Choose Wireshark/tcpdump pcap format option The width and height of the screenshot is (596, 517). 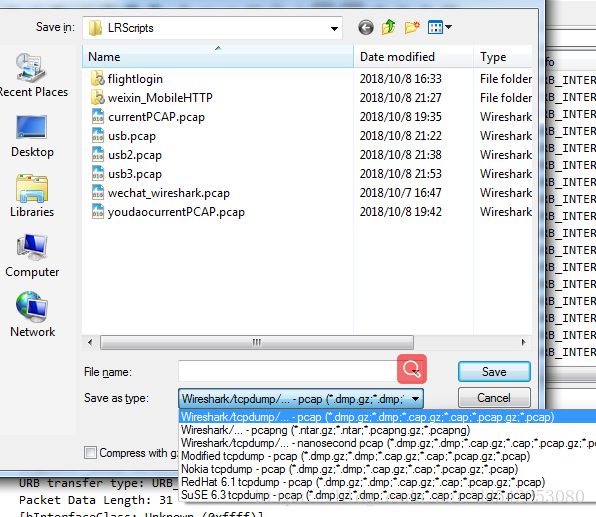pyautogui.click(x=387, y=417)
